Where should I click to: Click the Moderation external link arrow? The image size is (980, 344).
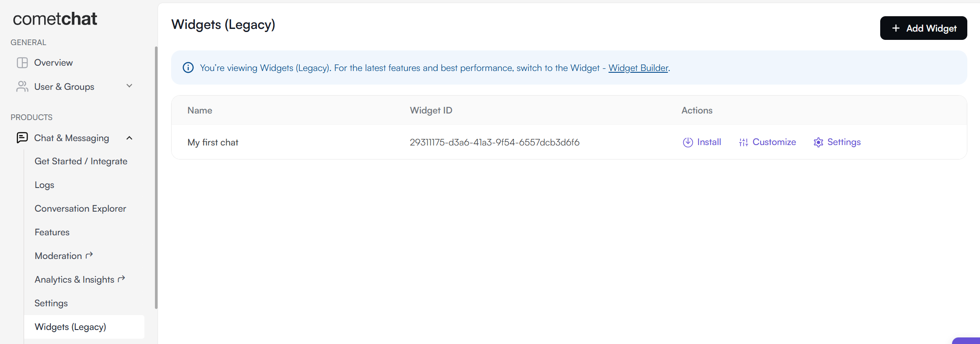[x=89, y=255]
